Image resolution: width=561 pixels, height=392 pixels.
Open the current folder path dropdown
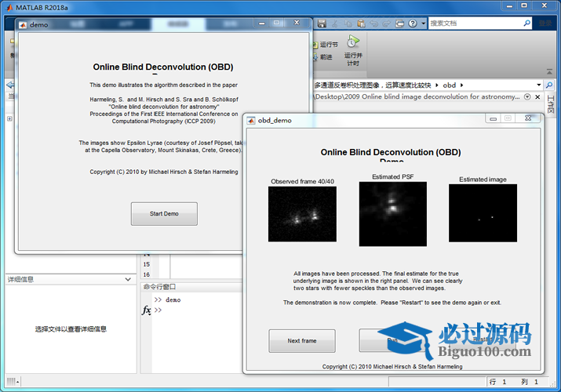tap(538, 85)
